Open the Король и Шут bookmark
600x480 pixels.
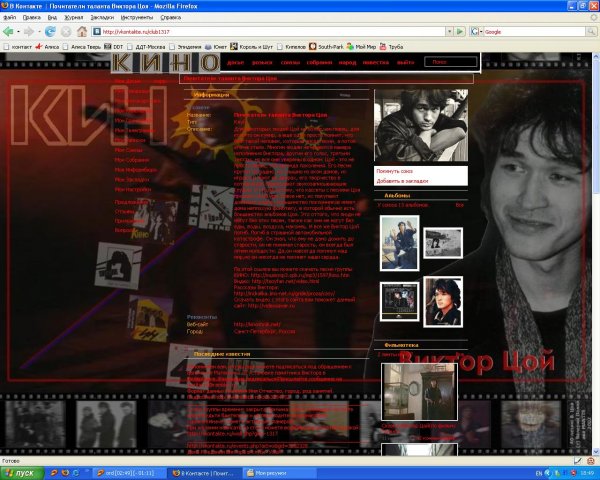coord(251,47)
